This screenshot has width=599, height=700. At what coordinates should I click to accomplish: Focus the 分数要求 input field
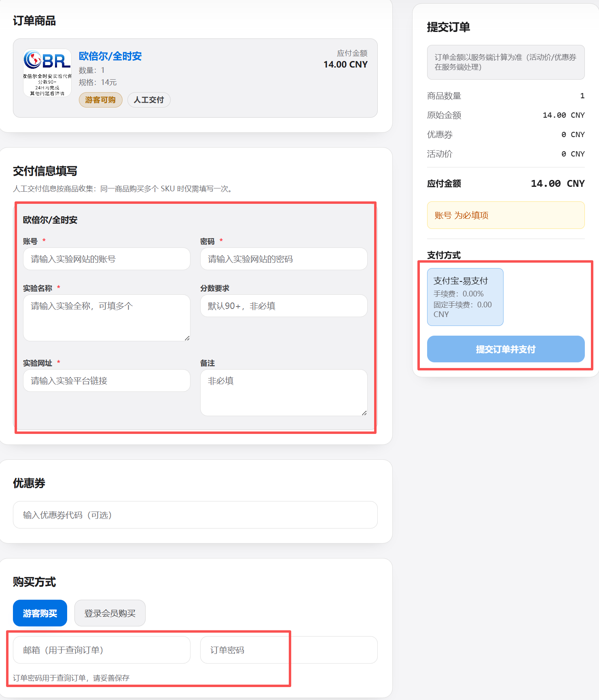pyautogui.click(x=284, y=306)
